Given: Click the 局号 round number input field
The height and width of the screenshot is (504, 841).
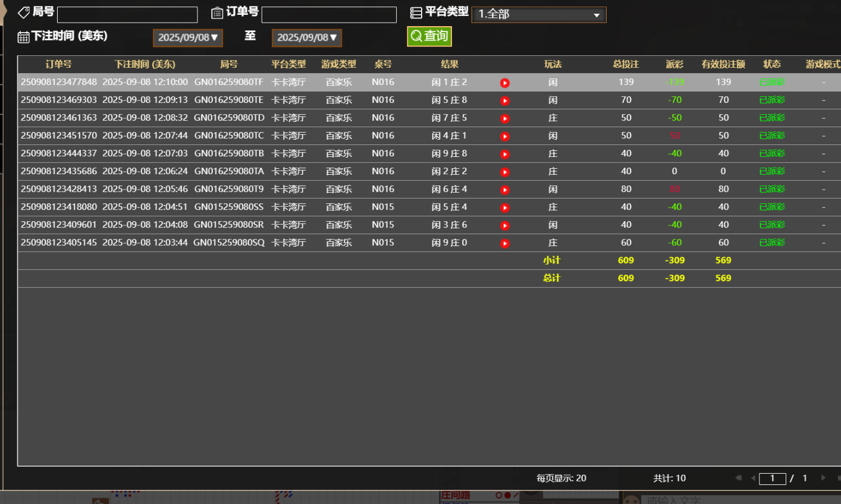Looking at the screenshot, I should [x=127, y=15].
